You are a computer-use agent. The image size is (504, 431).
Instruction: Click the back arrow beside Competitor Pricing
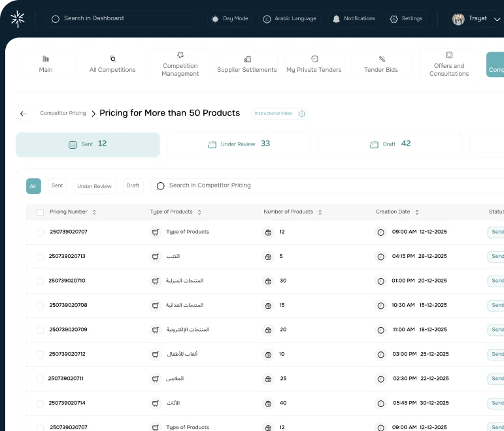point(24,114)
